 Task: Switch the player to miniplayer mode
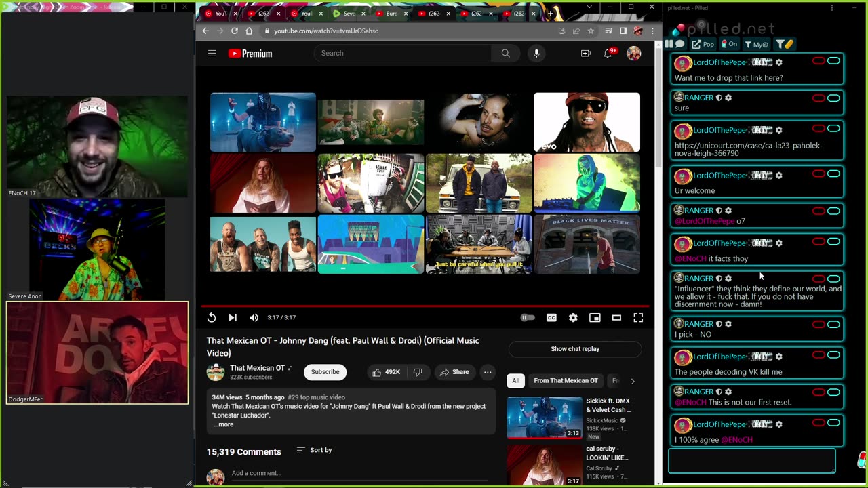point(595,317)
